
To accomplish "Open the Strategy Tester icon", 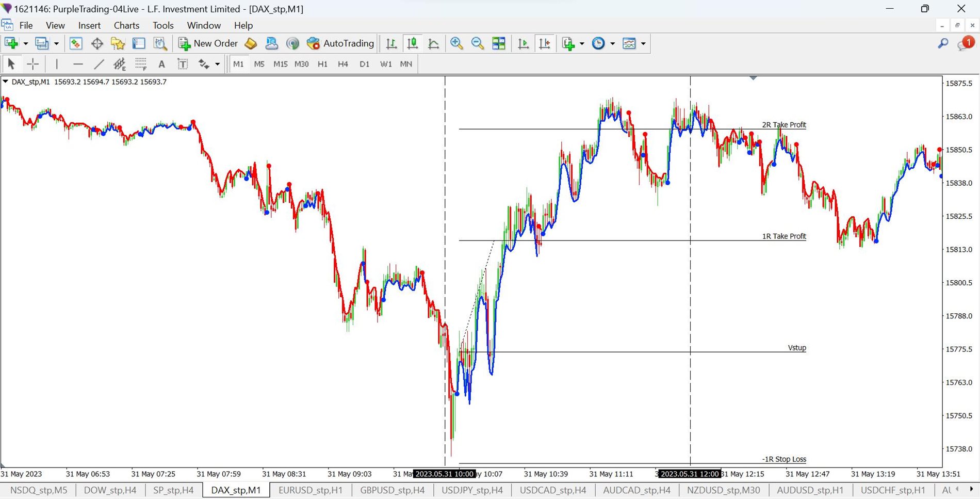I will (160, 44).
